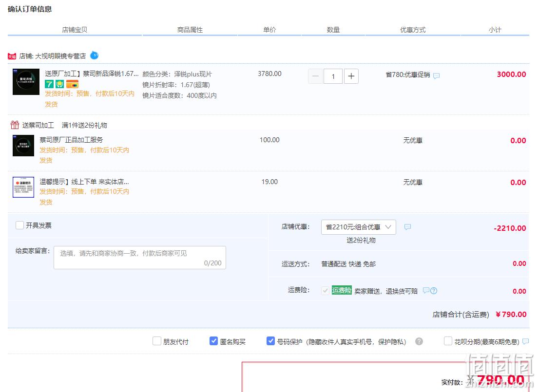This screenshot has width=538, height=392.
Task: Click 普通配送 快递 免邮 shipping text
Action: pos(348,264)
